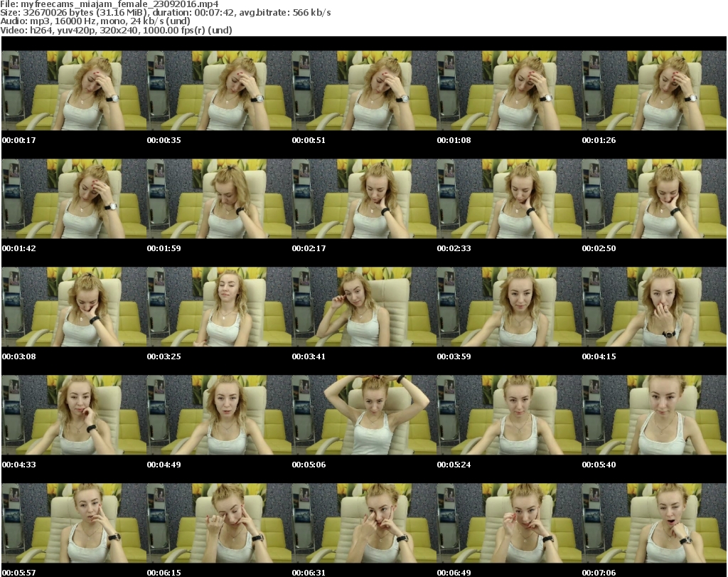Screen dimensions: 728x577
Task: Click the file name text in the header
Action: 109,4
